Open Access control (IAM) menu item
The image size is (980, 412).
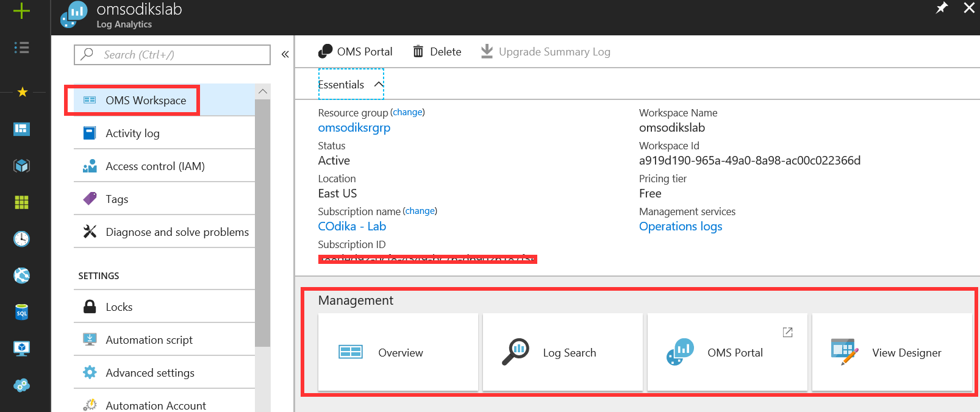(165, 166)
